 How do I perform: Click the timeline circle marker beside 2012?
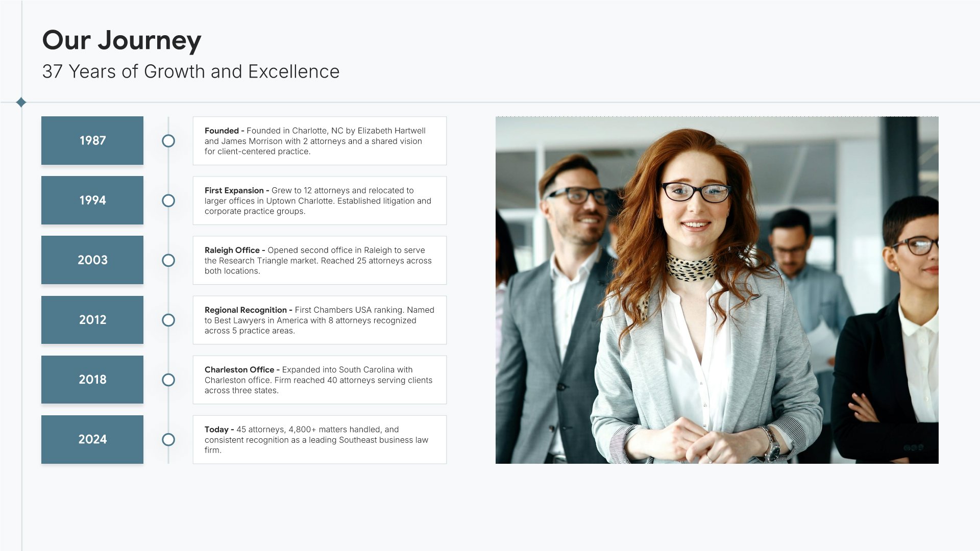pos(168,320)
